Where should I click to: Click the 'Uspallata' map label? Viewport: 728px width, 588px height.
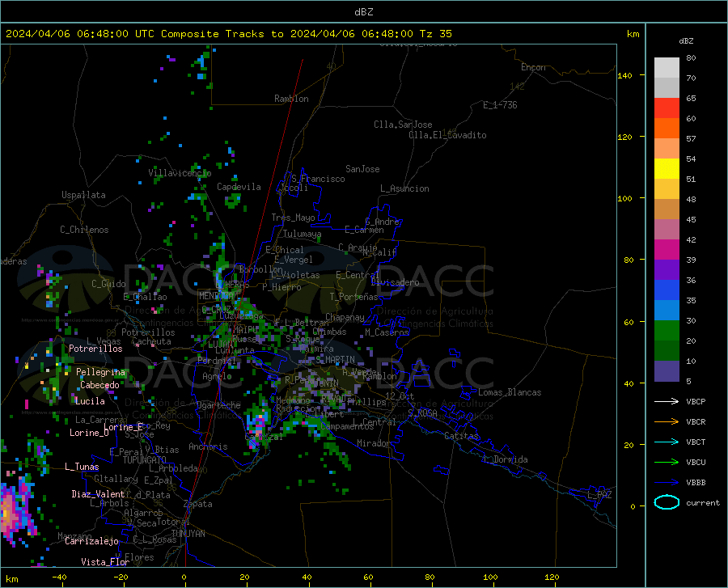(x=83, y=195)
